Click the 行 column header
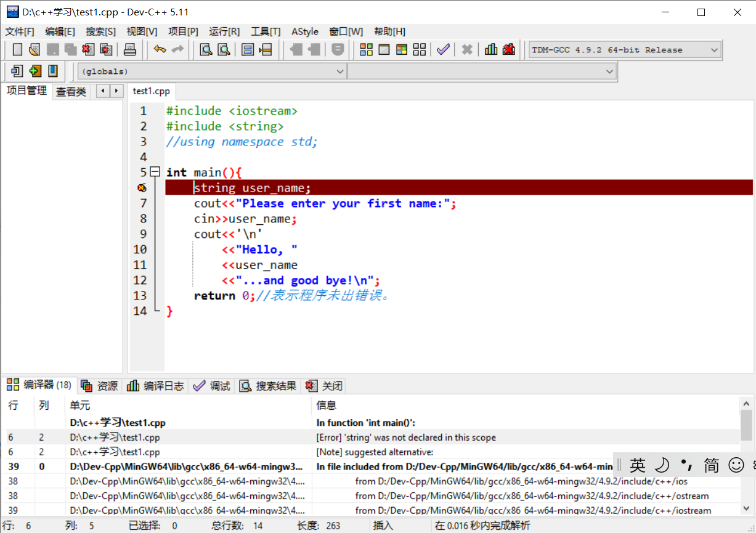The image size is (756, 533). tap(18, 405)
